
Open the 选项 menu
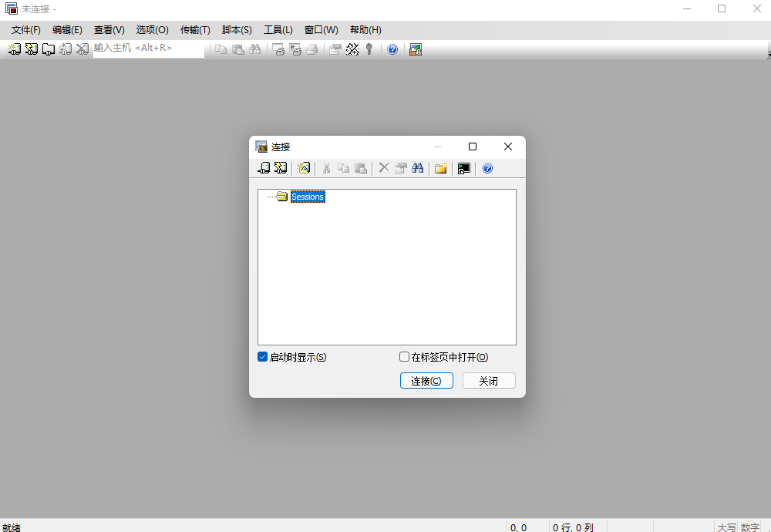tap(152, 30)
